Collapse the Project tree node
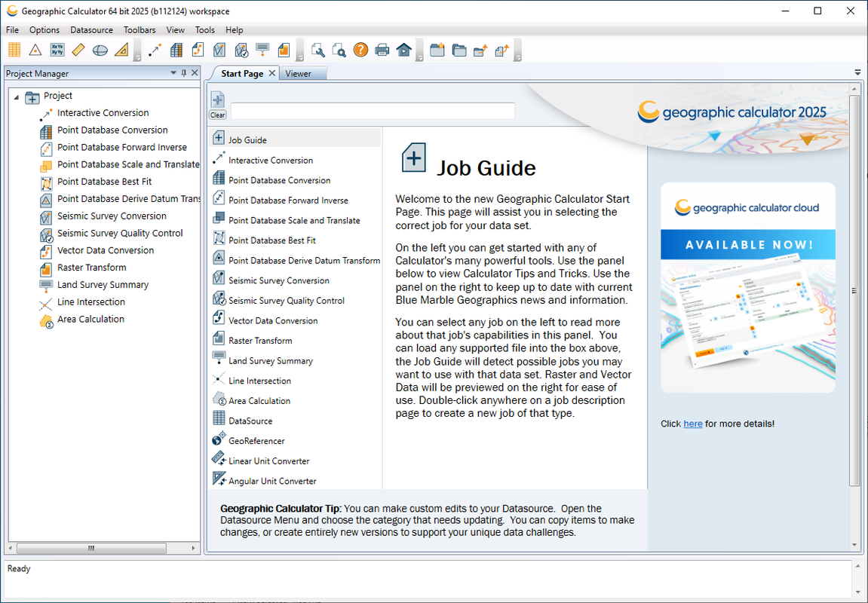This screenshot has height=603, width=868. [x=16, y=96]
